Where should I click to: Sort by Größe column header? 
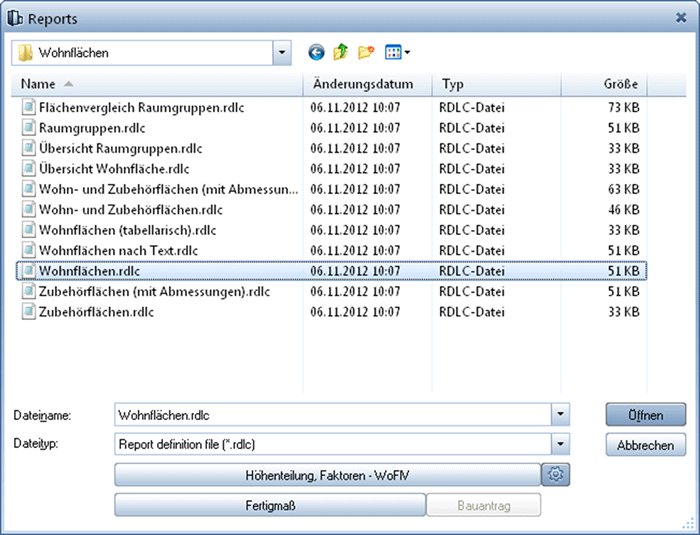pos(604,84)
